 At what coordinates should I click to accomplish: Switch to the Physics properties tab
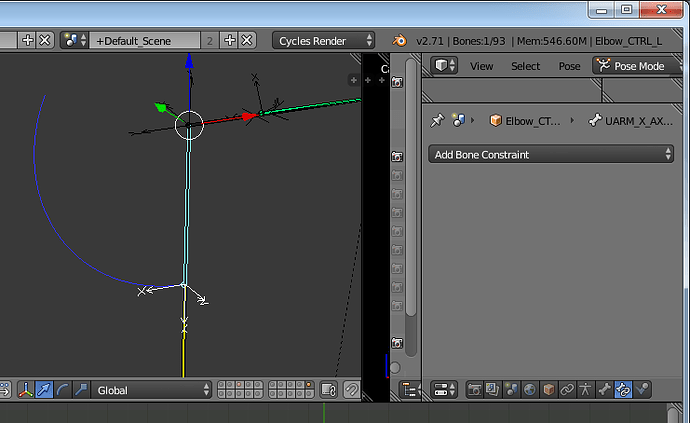[x=642, y=390]
